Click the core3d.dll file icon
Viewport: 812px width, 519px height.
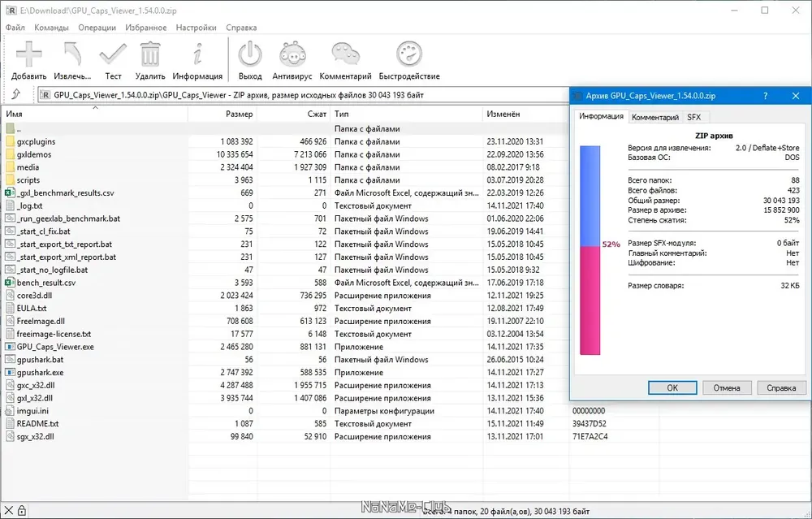(x=10, y=296)
